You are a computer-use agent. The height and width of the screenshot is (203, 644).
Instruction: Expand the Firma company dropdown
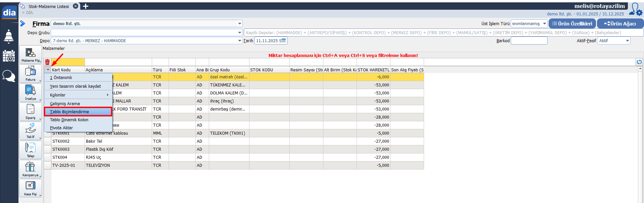pyautogui.click(x=240, y=24)
